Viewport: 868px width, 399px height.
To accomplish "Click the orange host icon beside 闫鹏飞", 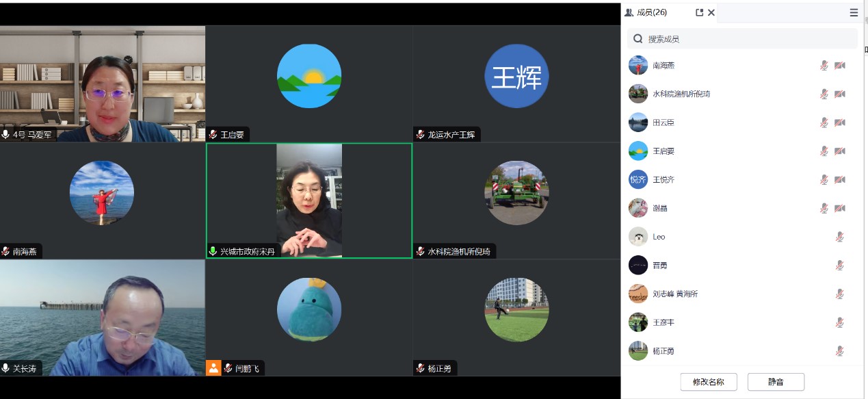I will (x=214, y=368).
